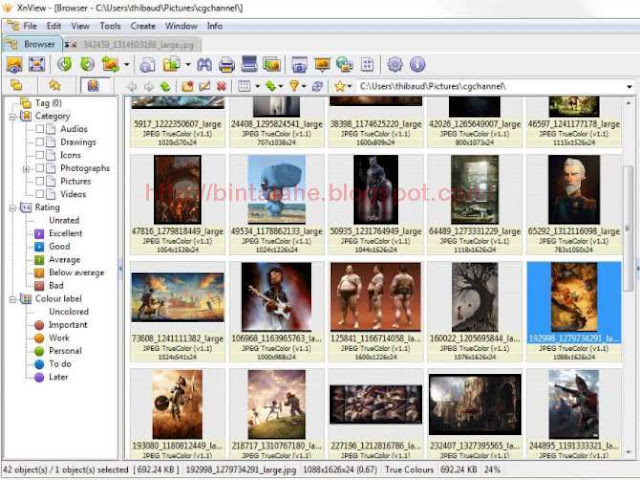Open the address path dropdown
Image resolution: width=640 pixels, height=480 pixels.
click(629, 87)
